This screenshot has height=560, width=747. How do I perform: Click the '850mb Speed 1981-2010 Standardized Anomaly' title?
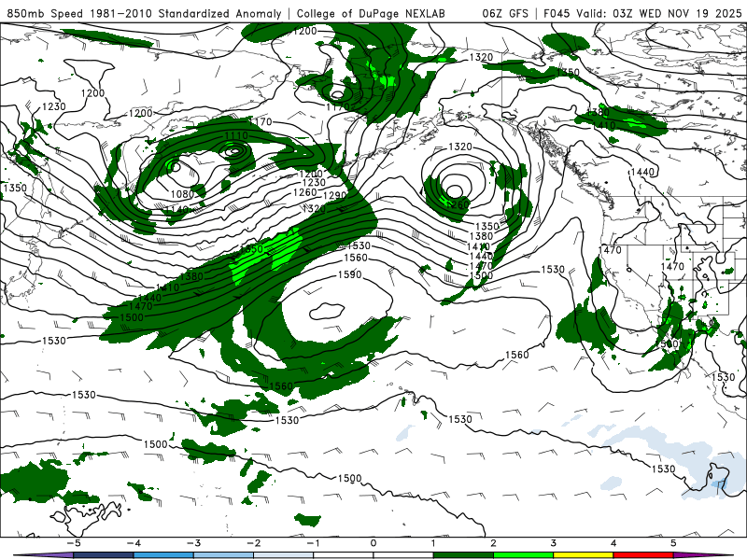[145, 13]
